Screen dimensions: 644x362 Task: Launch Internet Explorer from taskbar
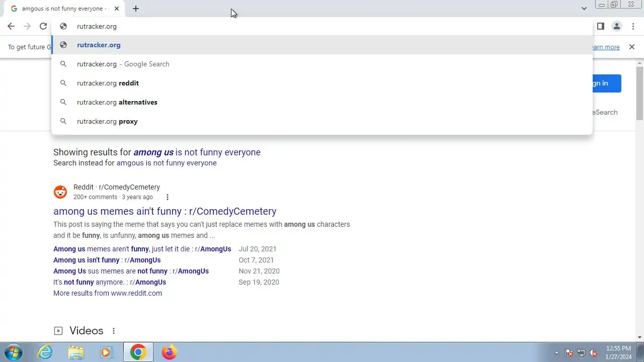pyautogui.click(x=45, y=352)
